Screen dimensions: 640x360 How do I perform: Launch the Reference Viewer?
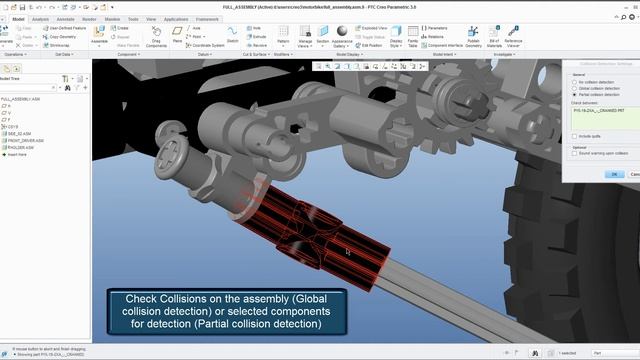pyautogui.click(x=513, y=36)
